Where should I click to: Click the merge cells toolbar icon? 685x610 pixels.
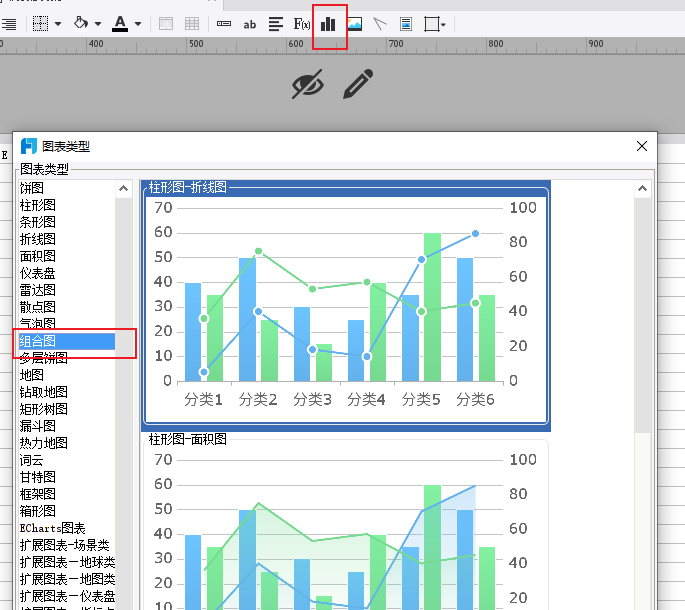point(166,24)
